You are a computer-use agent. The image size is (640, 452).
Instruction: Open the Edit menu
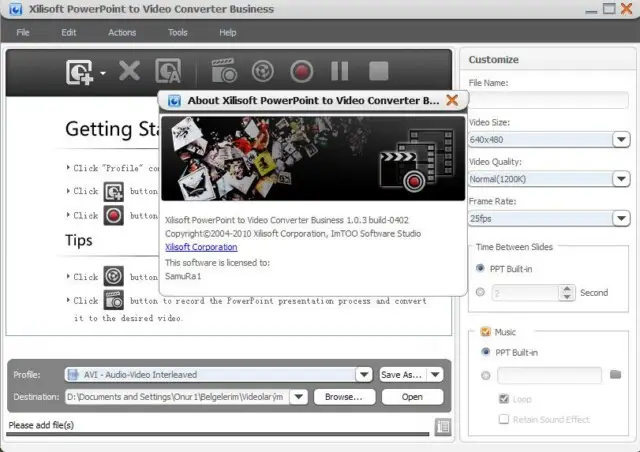coord(69,32)
